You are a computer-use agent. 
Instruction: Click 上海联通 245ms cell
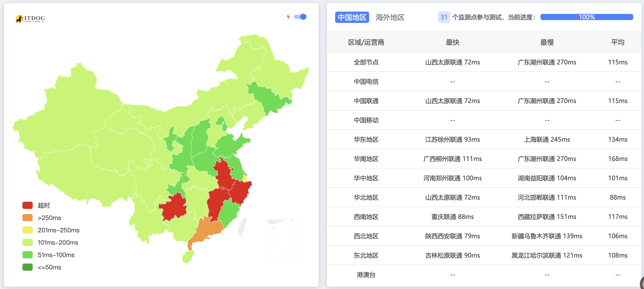547,139
